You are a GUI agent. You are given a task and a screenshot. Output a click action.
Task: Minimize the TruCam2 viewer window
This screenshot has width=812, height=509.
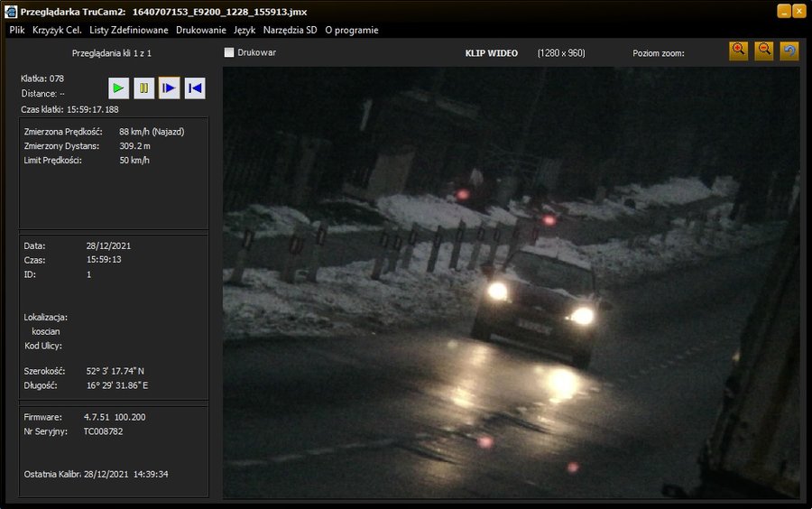click(x=783, y=11)
